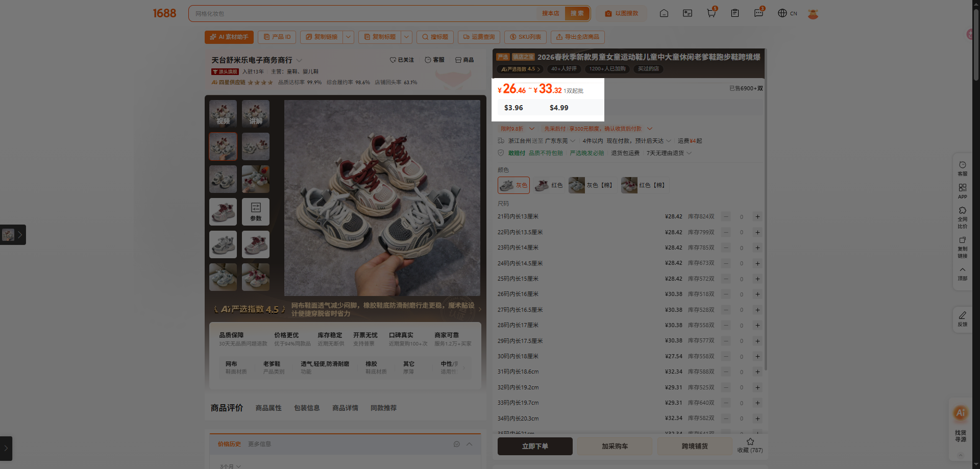Click the 复制链接 sidebar icon
980x469 pixels.
click(962, 247)
